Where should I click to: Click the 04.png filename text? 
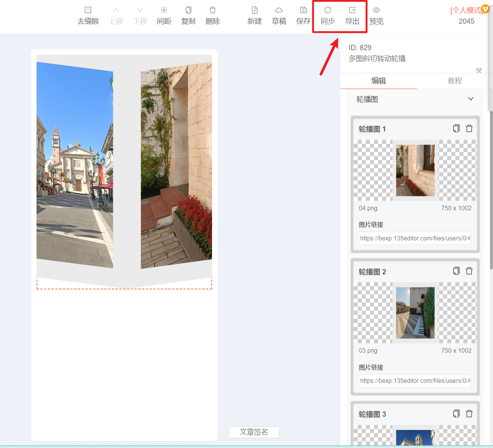pos(368,208)
